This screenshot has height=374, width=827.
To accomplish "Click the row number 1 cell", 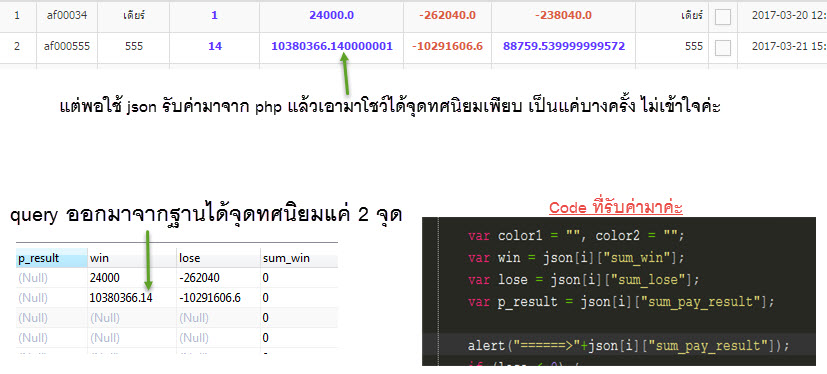I will pyautogui.click(x=17, y=16).
